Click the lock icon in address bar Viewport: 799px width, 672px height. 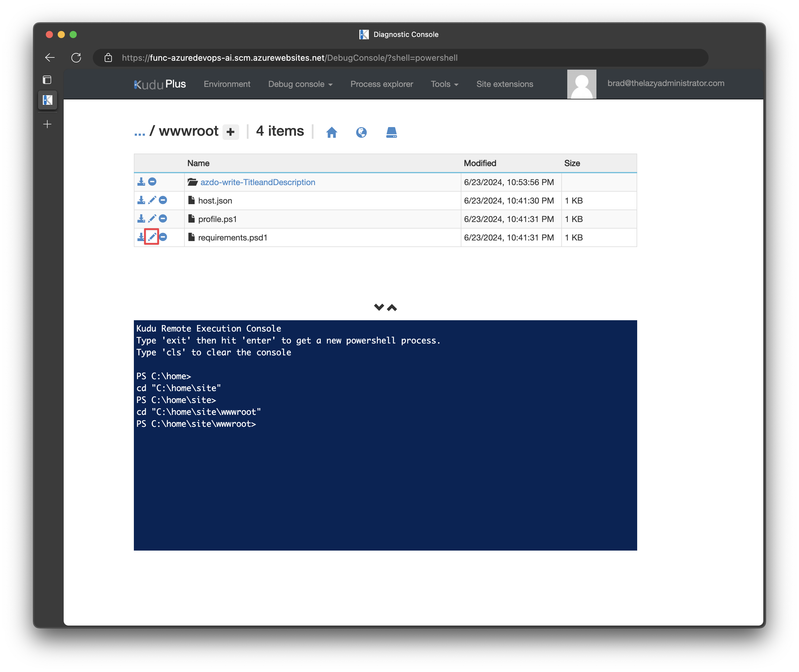pyautogui.click(x=108, y=57)
